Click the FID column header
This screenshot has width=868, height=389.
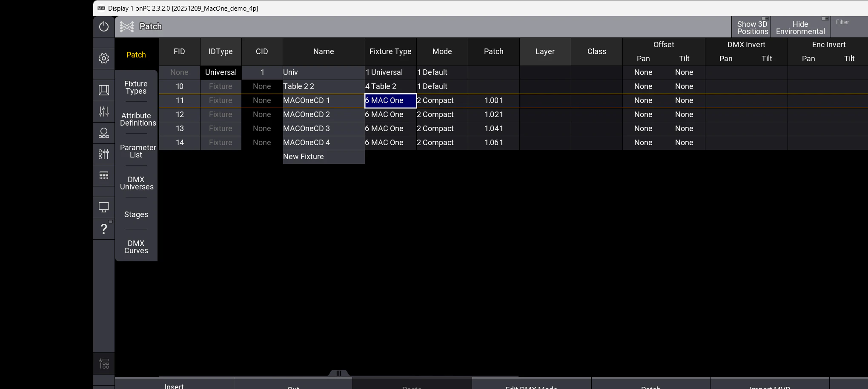pos(179,51)
